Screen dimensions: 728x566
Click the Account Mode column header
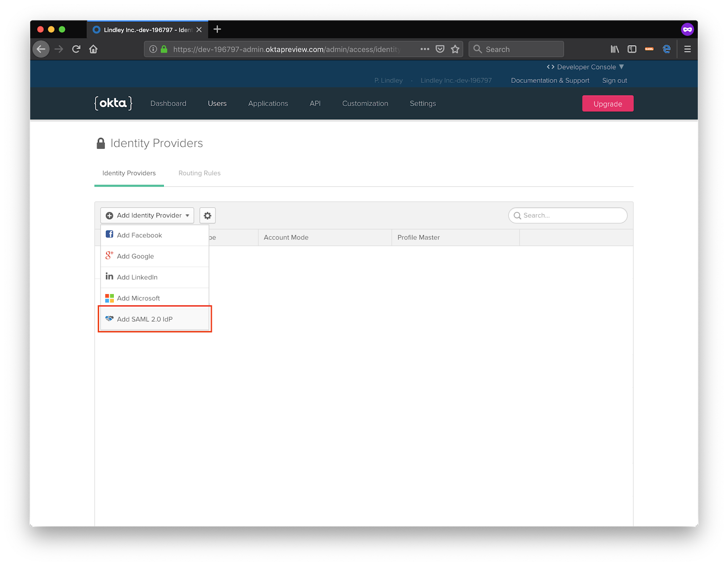[x=325, y=237]
